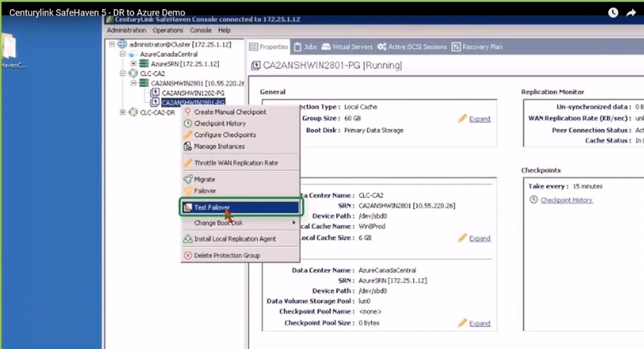Click the pencil icon beside Local Cache Size Expand
This screenshot has width=644, height=349.
pos(462,239)
